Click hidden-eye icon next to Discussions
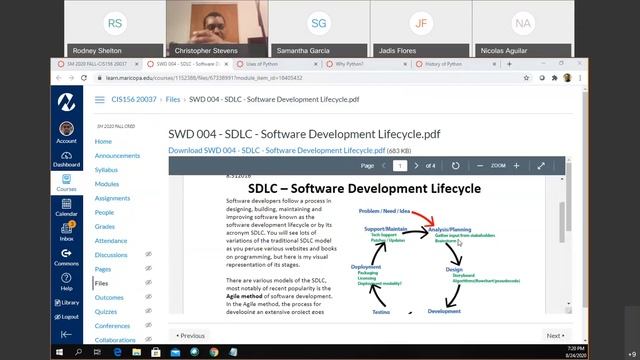 149,254
